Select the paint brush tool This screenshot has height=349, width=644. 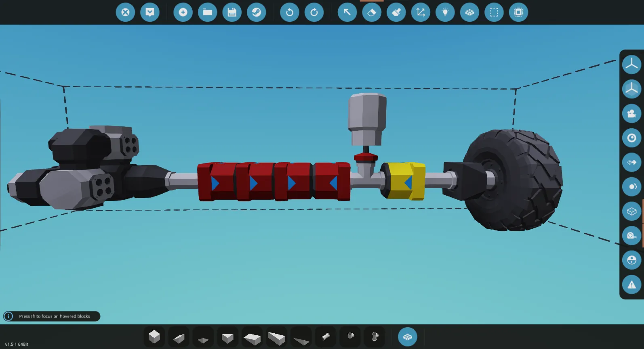click(396, 12)
